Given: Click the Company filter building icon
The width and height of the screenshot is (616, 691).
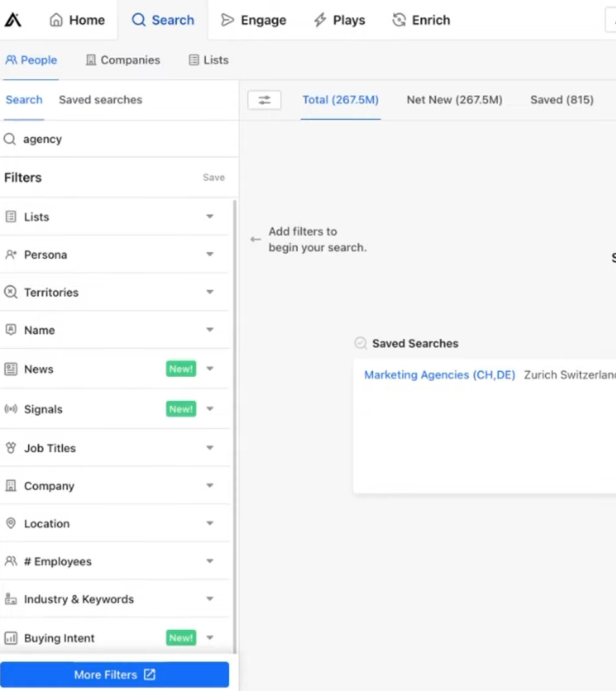Looking at the screenshot, I should pyautogui.click(x=11, y=486).
